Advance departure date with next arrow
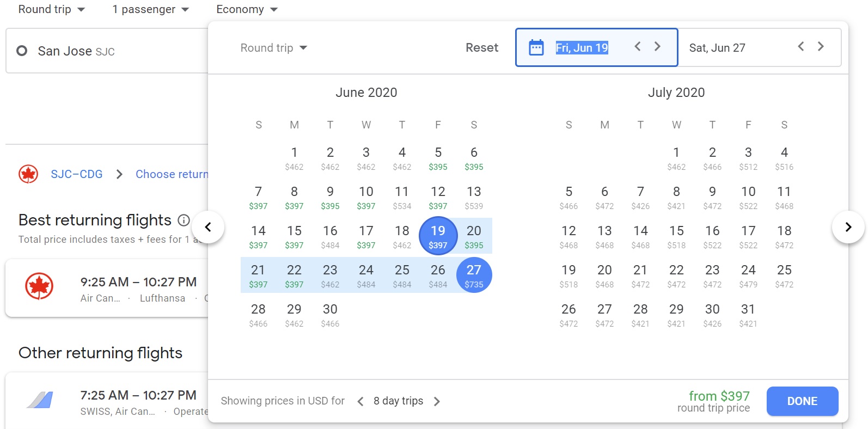868x429 pixels. click(657, 47)
